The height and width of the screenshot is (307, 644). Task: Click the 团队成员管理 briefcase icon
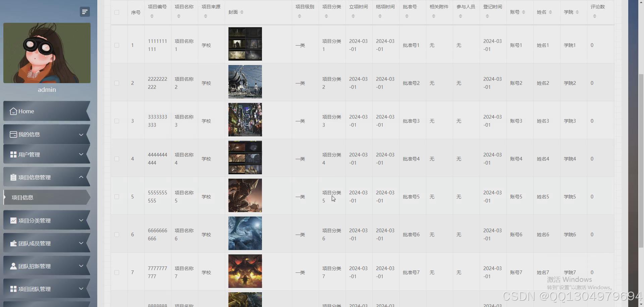coord(13,243)
